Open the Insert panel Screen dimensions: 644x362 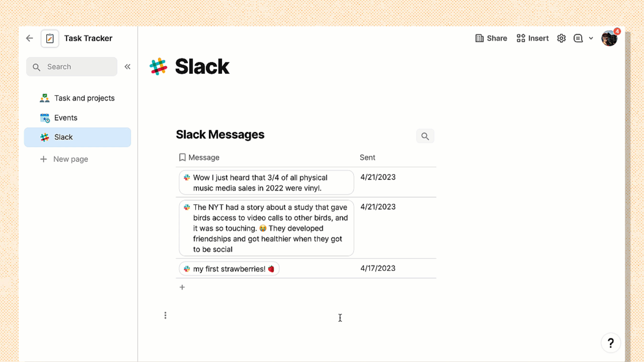tap(532, 38)
